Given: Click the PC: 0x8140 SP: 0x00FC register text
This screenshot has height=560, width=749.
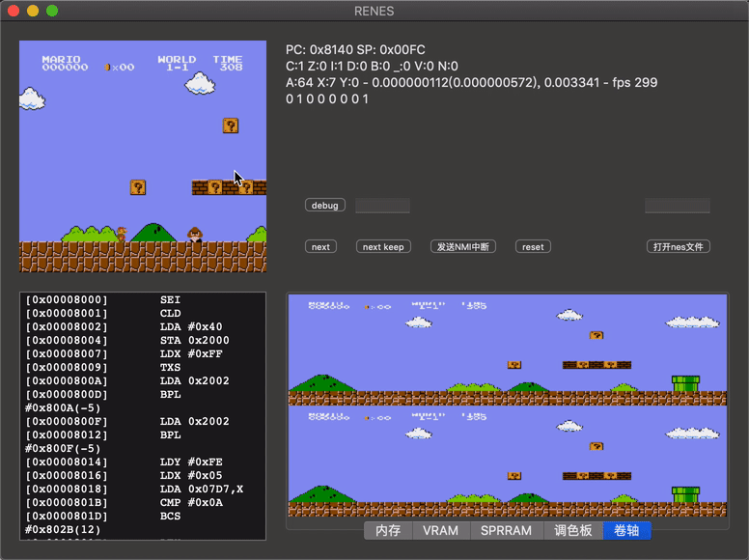Looking at the screenshot, I should (355, 49).
